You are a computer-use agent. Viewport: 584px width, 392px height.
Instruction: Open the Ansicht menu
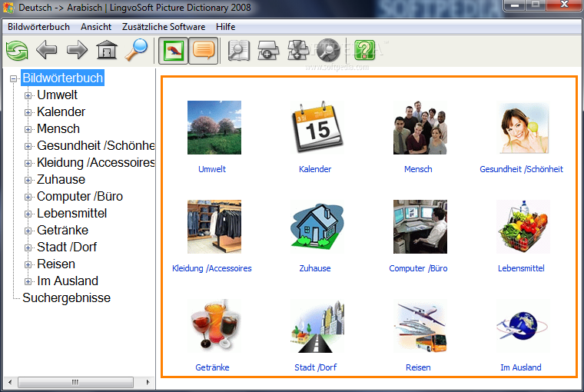click(x=96, y=27)
